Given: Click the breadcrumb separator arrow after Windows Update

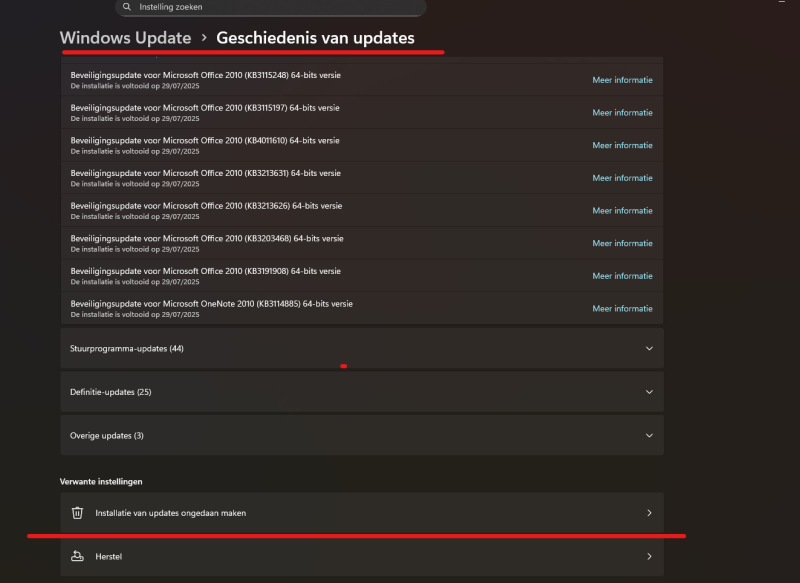Looking at the screenshot, I should coord(204,38).
